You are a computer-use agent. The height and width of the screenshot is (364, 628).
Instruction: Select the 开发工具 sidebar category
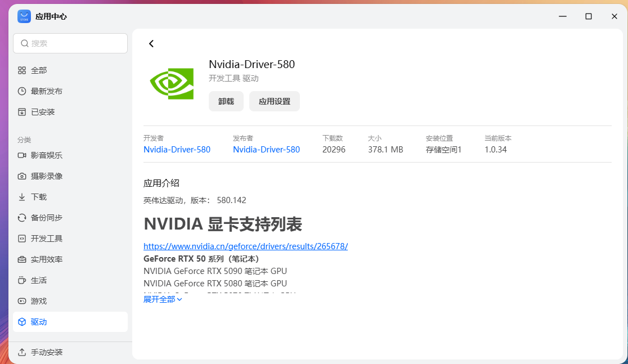(x=70, y=239)
